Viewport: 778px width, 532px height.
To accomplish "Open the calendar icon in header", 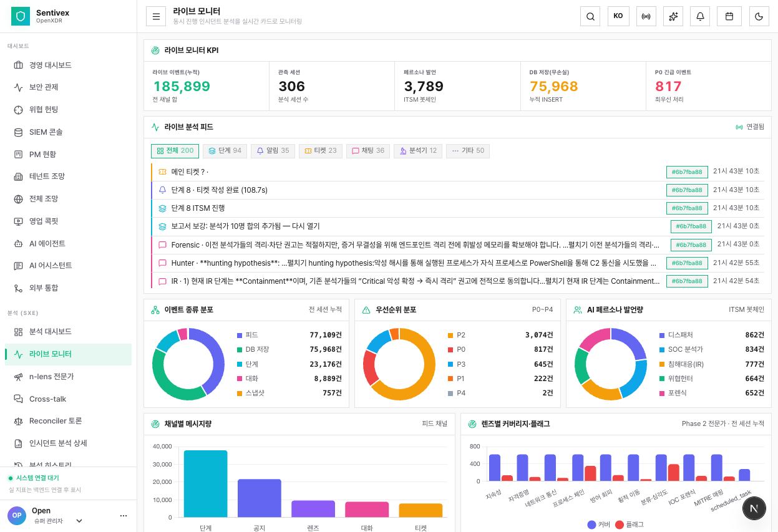I will (x=729, y=16).
